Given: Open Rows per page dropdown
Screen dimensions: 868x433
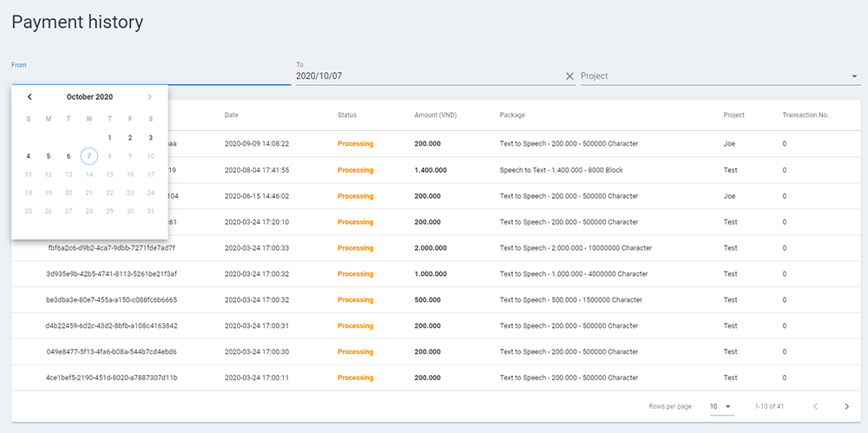Looking at the screenshot, I should (722, 406).
